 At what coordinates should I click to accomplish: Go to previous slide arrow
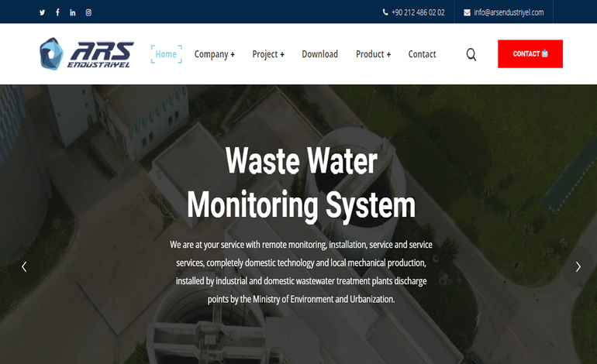coord(24,266)
